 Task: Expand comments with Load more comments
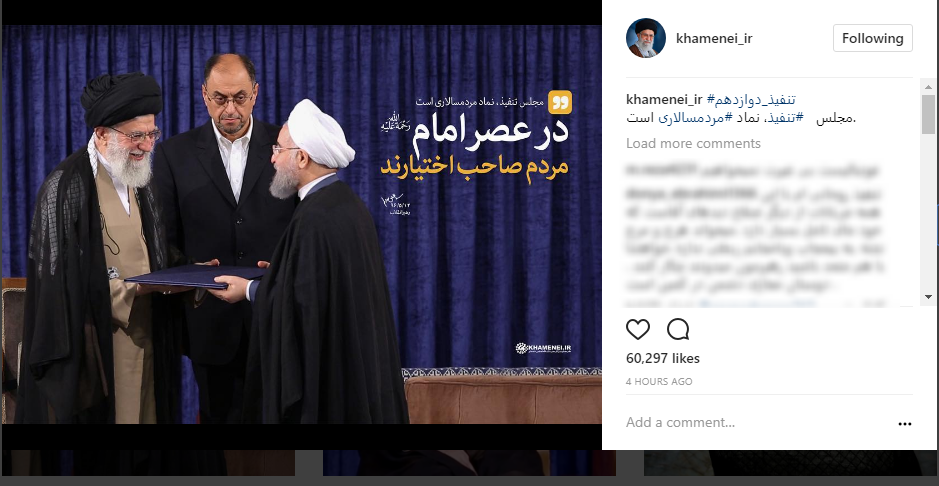693,144
